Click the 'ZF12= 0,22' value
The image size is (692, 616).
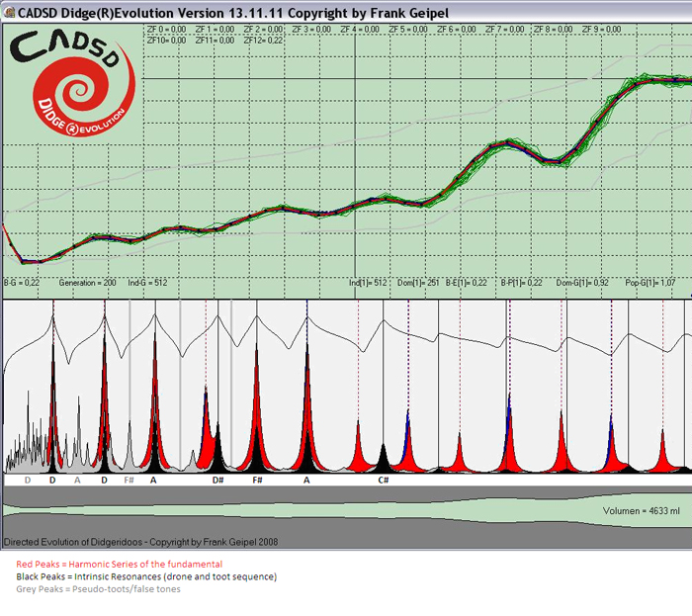(263, 41)
